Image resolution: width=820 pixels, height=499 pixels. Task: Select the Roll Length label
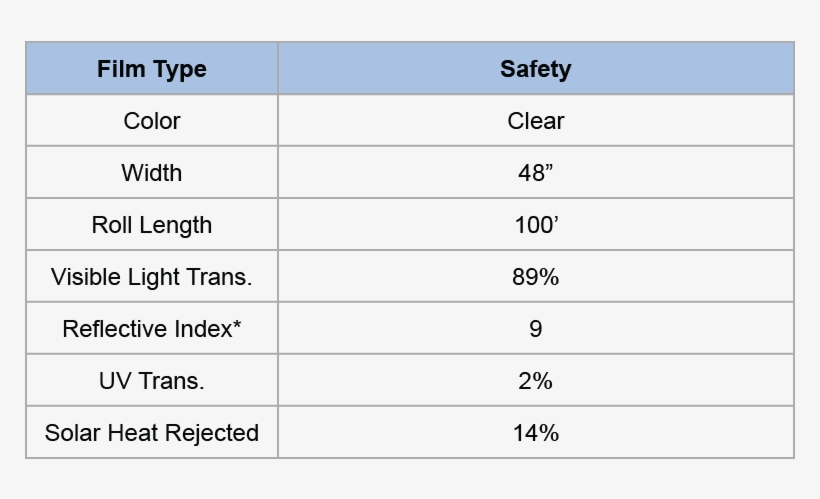click(152, 225)
